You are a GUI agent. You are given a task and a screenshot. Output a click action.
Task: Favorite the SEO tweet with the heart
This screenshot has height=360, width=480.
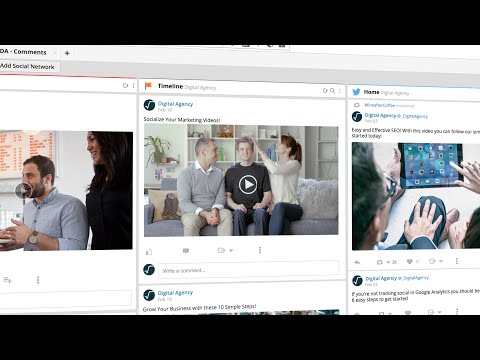point(410,262)
